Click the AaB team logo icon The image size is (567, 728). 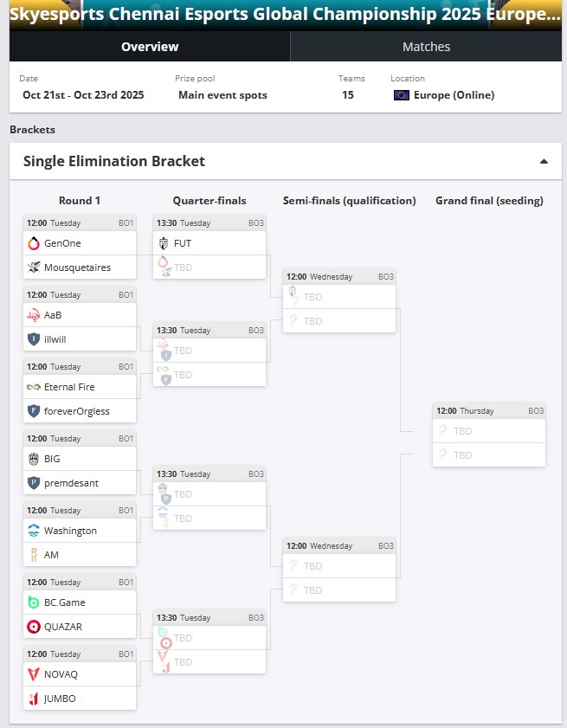click(34, 315)
